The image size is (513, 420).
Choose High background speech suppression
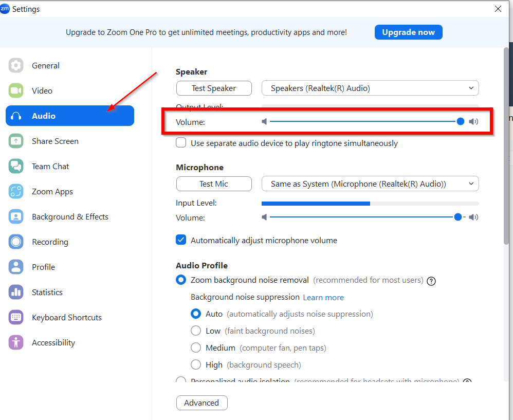click(x=196, y=364)
